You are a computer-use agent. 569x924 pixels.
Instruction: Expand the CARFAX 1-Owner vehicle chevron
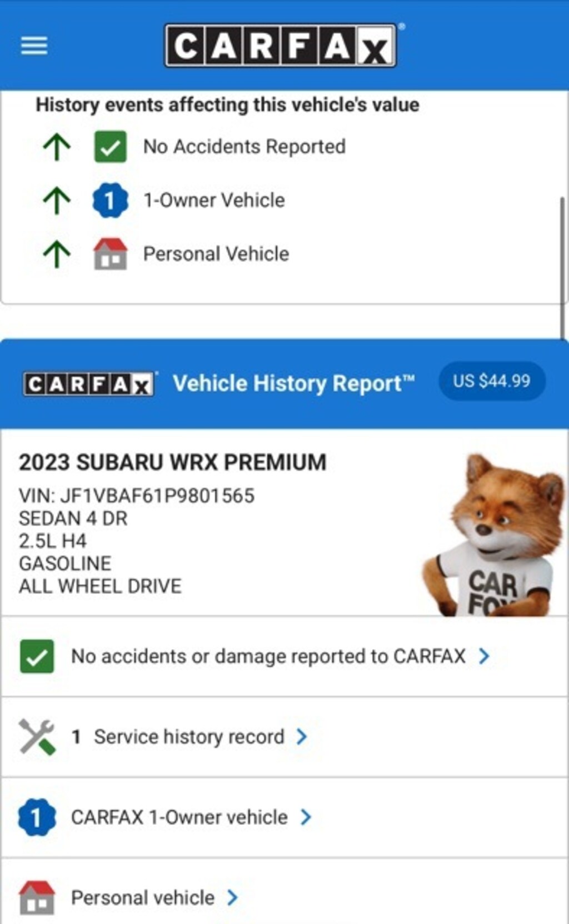point(306,817)
